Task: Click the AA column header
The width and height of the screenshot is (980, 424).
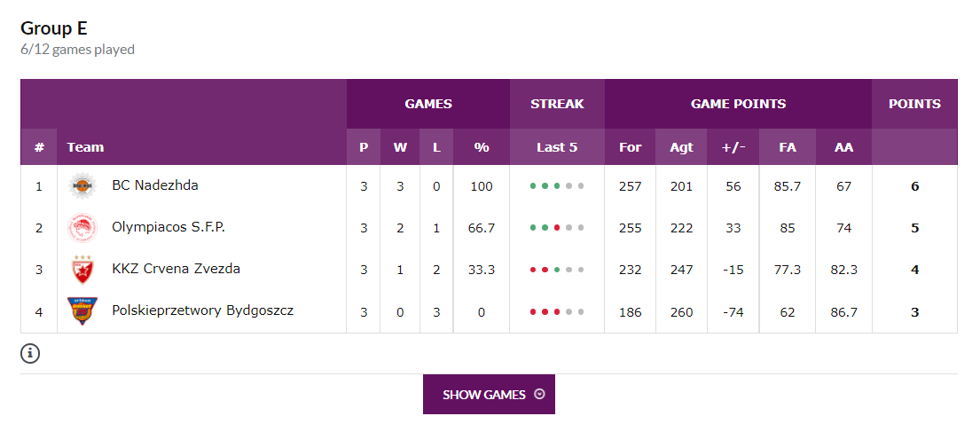Action: [x=843, y=147]
